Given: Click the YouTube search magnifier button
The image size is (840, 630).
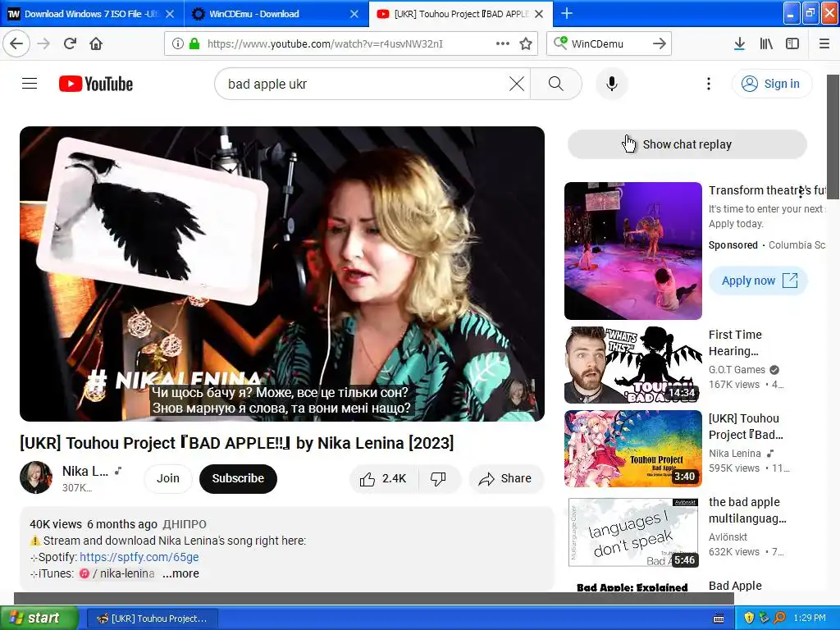Looking at the screenshot, I should (556, 84).
